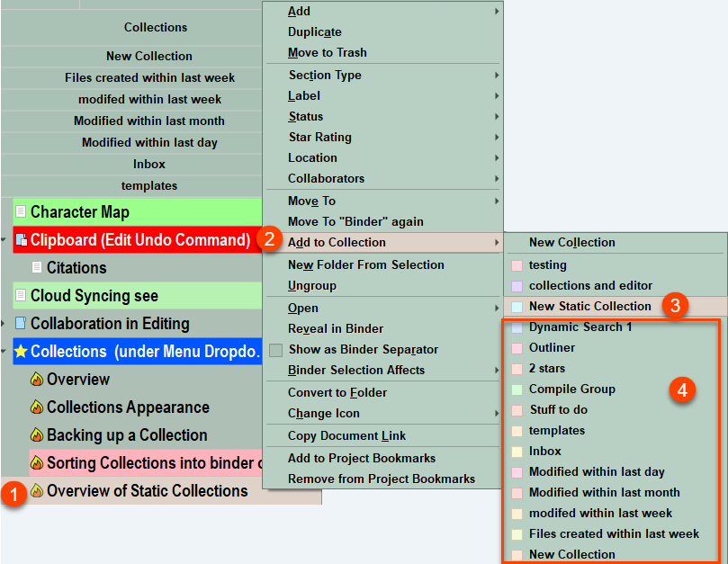Toggle the Show as Binder Separator checkbox
Image resolution: width=728 pixels, height=564 pixels.
pyautogui.click(x=275, y=349)
